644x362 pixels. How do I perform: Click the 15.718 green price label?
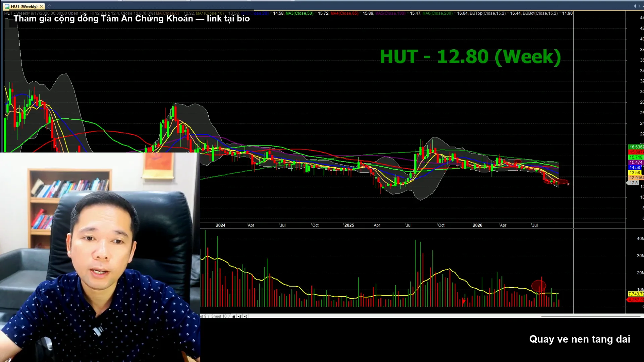pos(636,157)
